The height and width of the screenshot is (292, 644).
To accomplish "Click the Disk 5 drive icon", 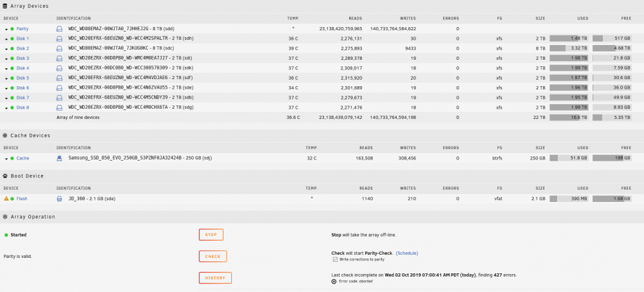I will (x=59, y=78).
